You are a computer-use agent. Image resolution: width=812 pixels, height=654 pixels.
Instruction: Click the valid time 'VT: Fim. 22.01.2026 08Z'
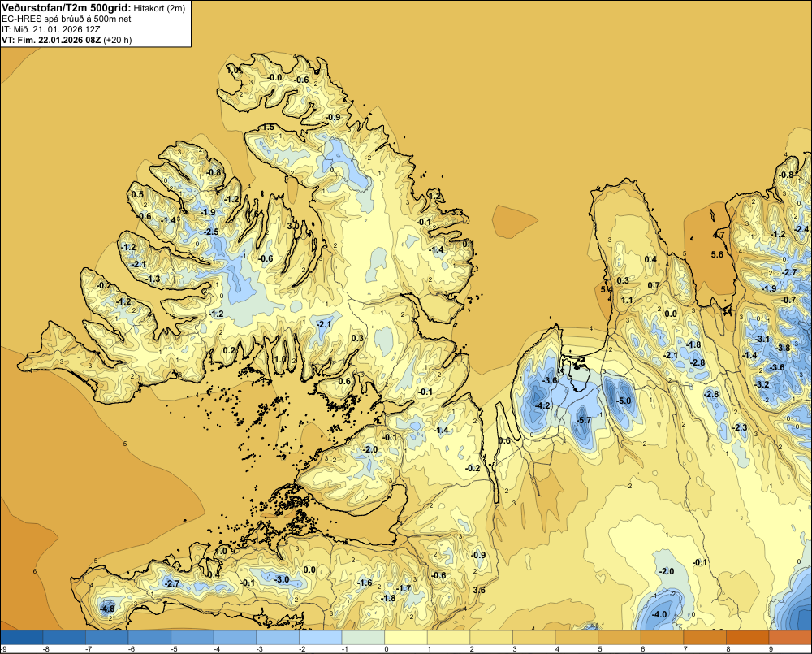51,40
